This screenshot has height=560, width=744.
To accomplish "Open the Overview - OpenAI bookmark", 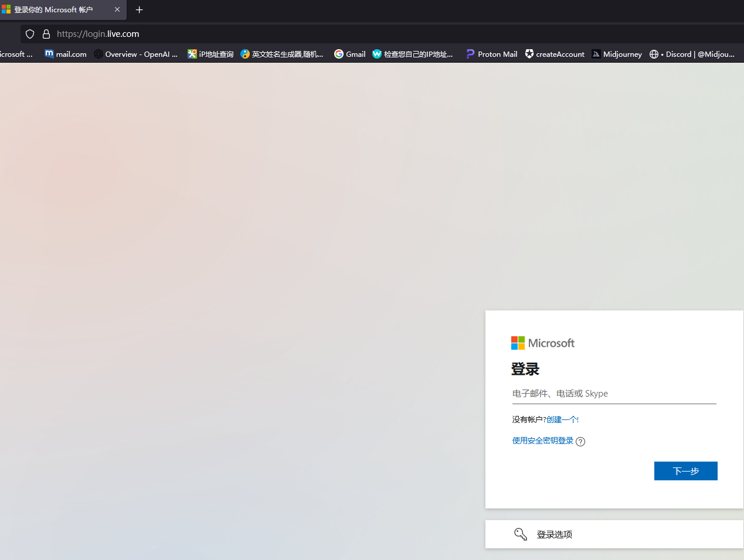I will click(136, 54).
